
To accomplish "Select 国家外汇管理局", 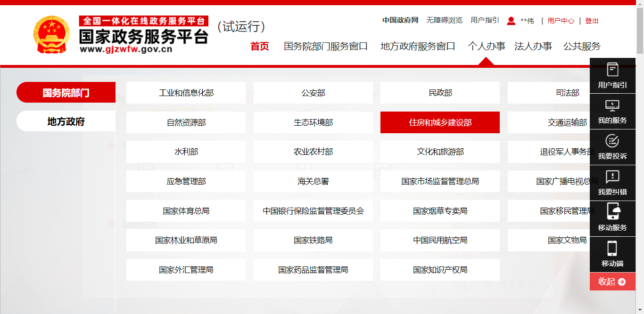I will click(x=186, y=270).
